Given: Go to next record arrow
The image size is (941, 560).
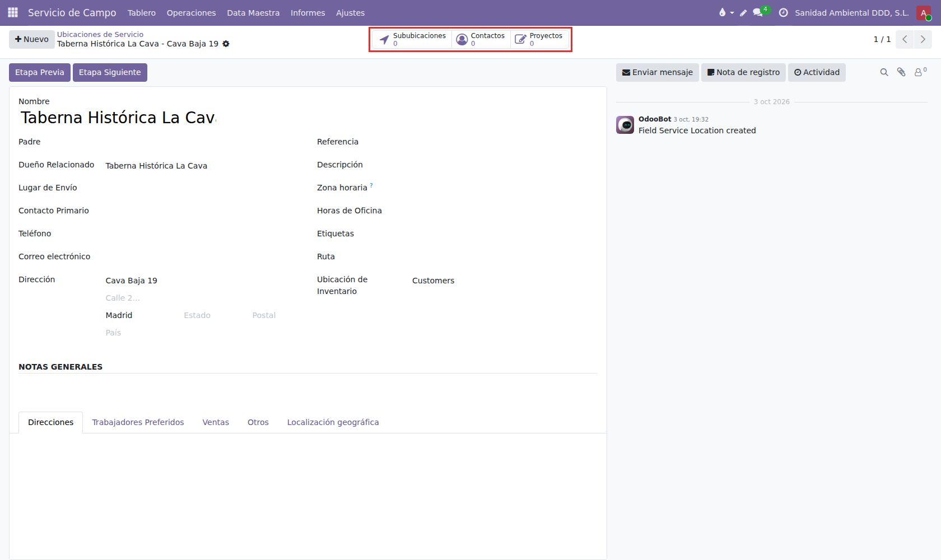Looking at the screenshot, I should point(923,39).
